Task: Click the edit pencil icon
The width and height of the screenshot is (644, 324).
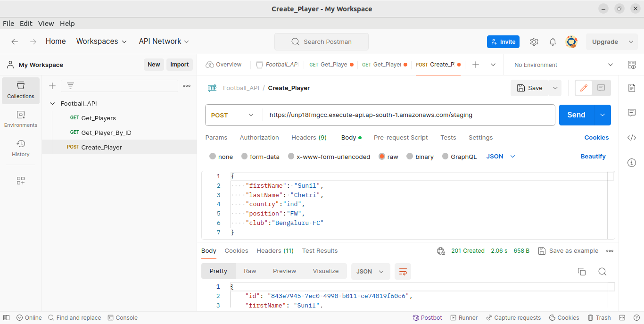Action: [584, 88]
